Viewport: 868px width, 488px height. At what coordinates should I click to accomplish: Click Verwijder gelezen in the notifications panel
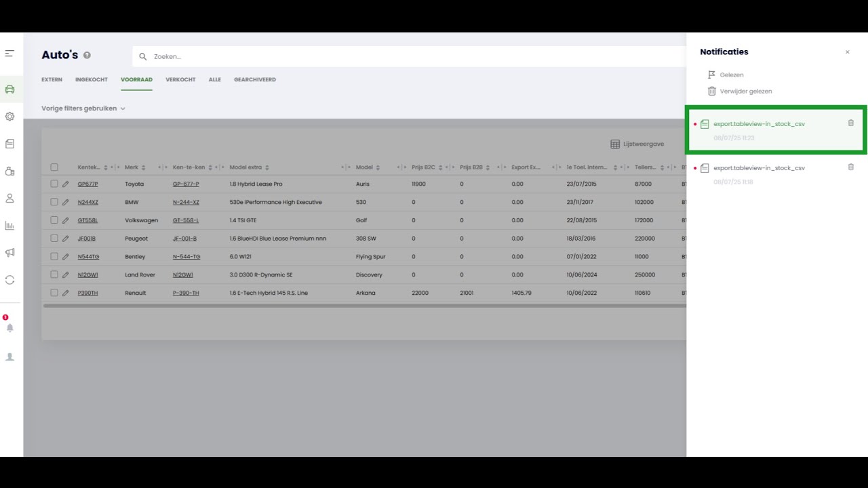[739, 91]
